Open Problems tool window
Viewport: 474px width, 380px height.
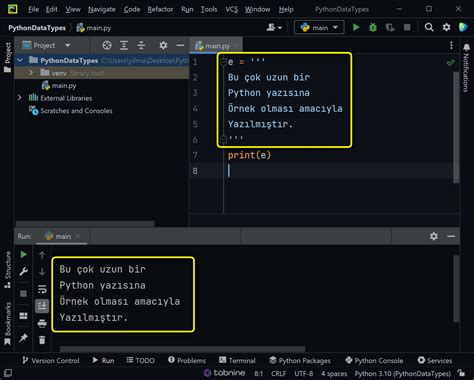pos(187,360)
